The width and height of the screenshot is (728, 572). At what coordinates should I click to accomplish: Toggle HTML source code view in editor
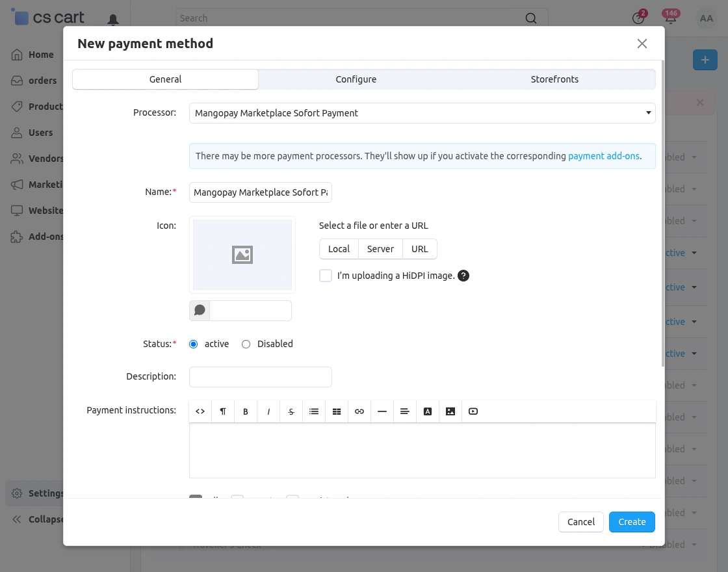coord(200,411)
